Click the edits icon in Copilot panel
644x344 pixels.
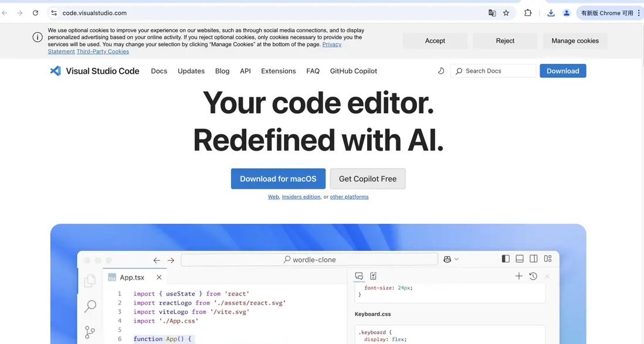[374, 276]
